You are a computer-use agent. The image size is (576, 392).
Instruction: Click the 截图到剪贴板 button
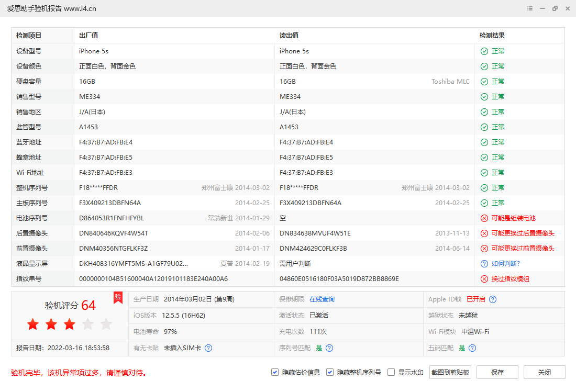[x=450, y=372]
